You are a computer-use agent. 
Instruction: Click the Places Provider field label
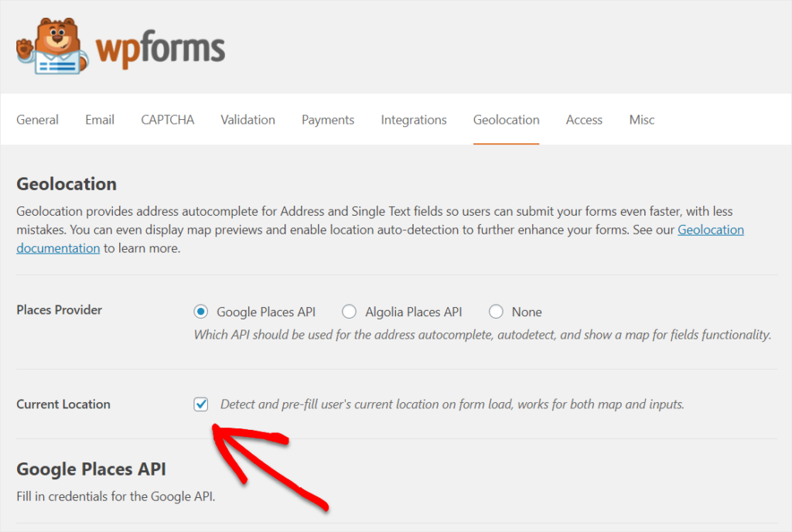[60, 310]
